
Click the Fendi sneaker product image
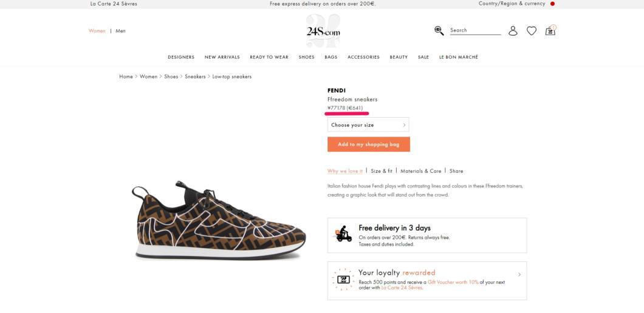tap(219, 220)
